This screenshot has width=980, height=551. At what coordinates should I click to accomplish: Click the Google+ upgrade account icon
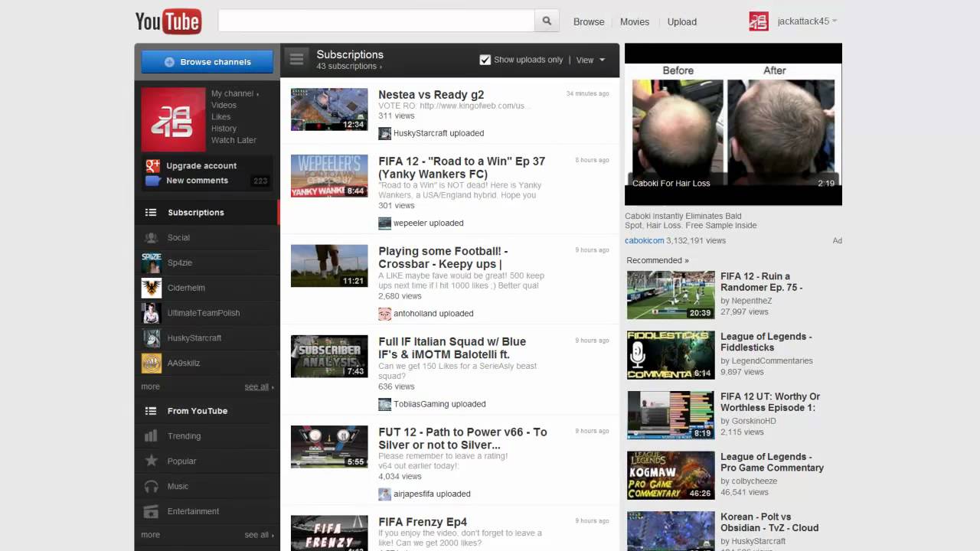(x=153, y=165)
